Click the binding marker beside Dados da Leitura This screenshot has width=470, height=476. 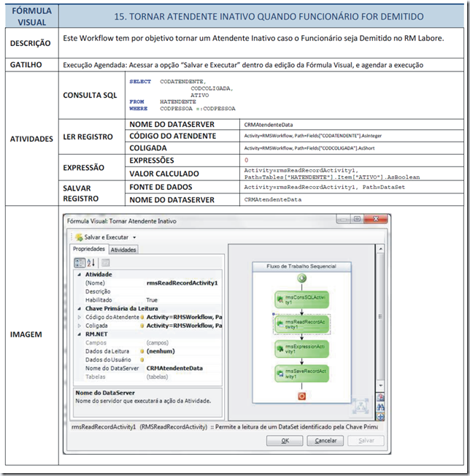click(x=142, y=351)
